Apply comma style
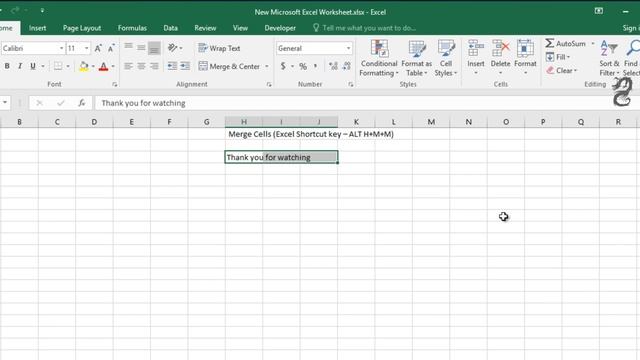The image size is (640, 360). pos(316,66)
